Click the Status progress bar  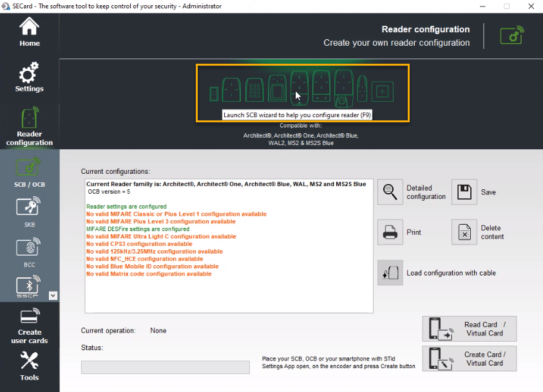[165, 368]
